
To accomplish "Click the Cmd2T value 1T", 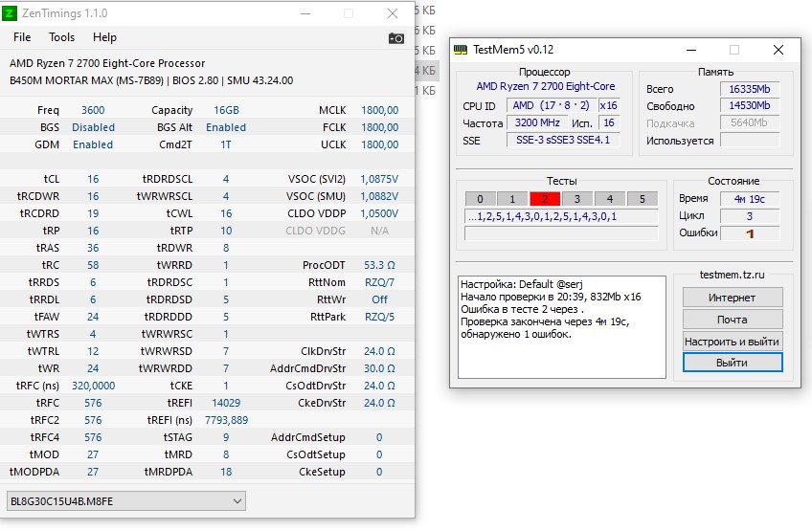I will (226, 144).
